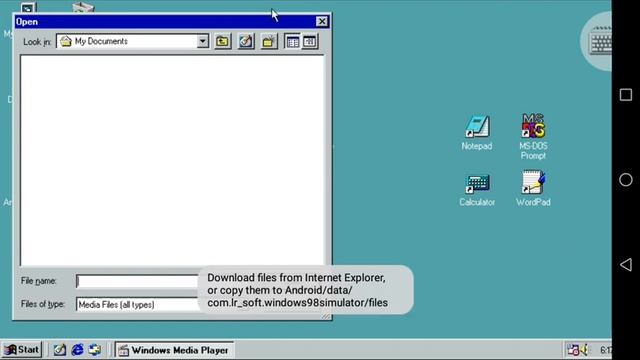Tap the Android home button

(626, 180)
